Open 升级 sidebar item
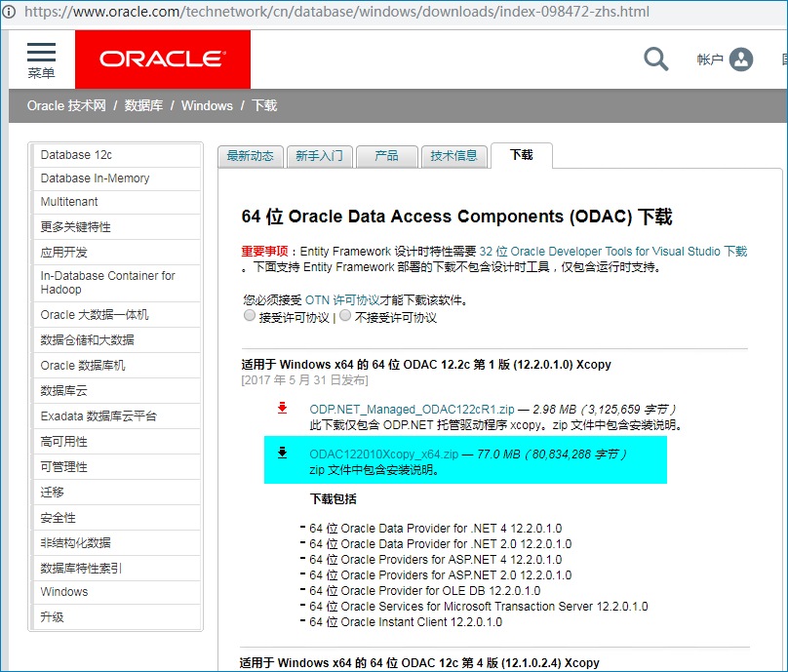 (117, 617)
